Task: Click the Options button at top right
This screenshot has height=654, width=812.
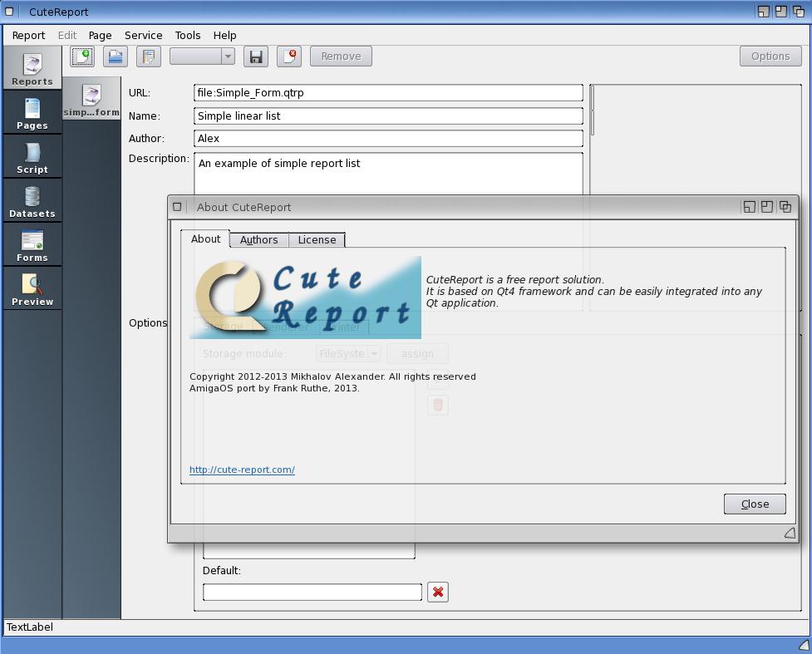Action: coord(770,57)
